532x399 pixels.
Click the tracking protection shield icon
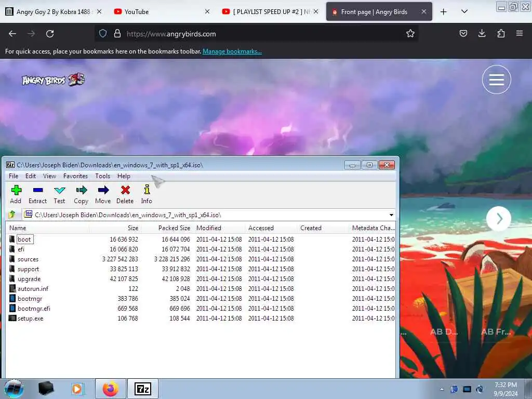(x=103, y=33)
